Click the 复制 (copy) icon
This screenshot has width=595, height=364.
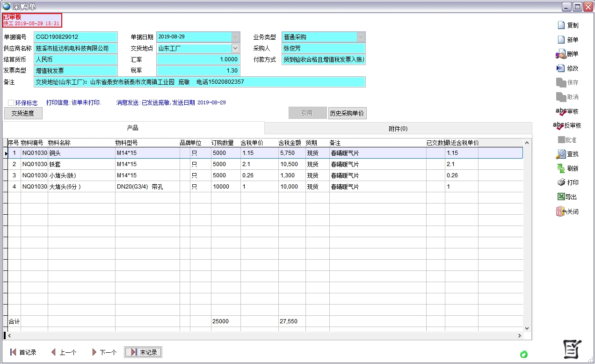click(567, 24)
